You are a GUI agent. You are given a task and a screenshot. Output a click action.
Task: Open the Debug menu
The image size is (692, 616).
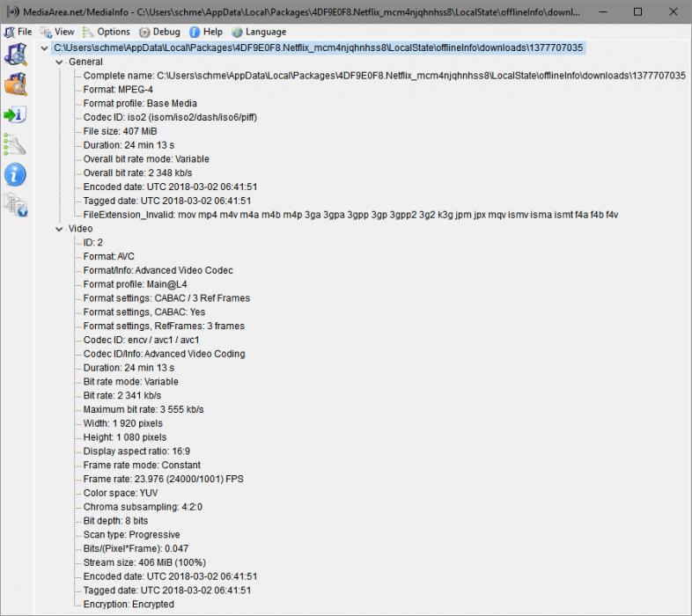159,32
